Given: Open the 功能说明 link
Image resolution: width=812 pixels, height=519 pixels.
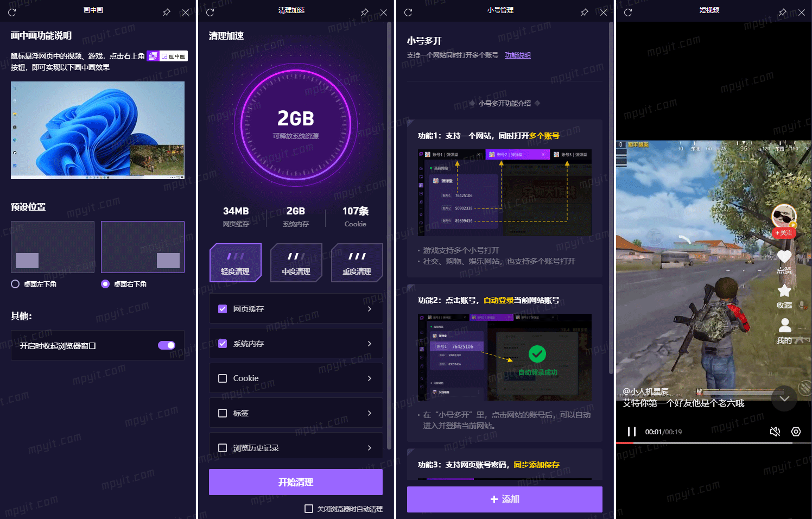Looking at the screenshot, I should click(518, 55).
